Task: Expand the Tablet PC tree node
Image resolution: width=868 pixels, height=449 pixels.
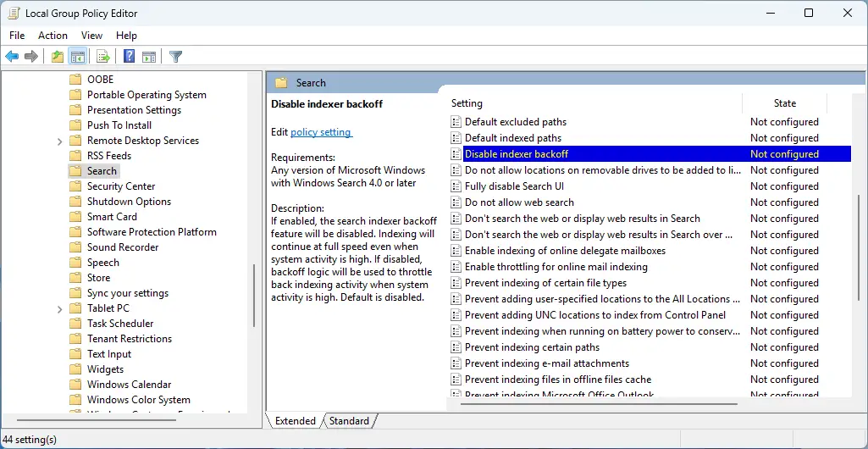Action: [60, 309]
